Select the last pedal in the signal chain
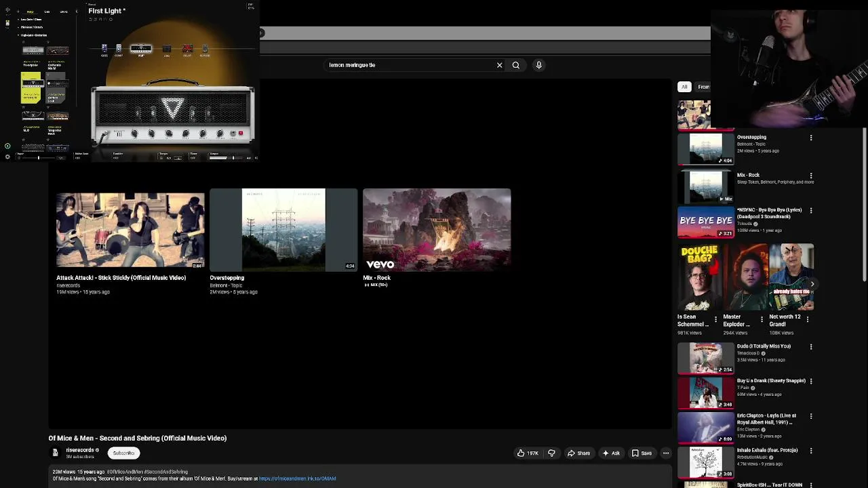868x488 pixels. (x=205, y=49)
